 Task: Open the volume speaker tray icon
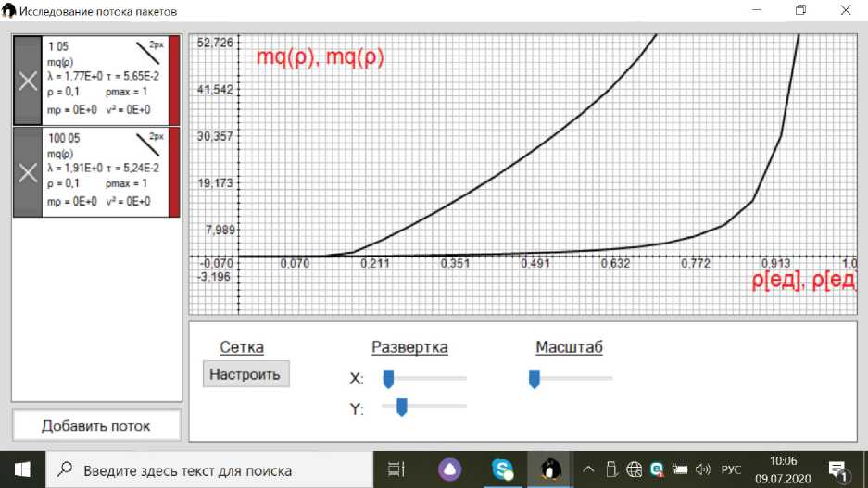pos(702,469)
